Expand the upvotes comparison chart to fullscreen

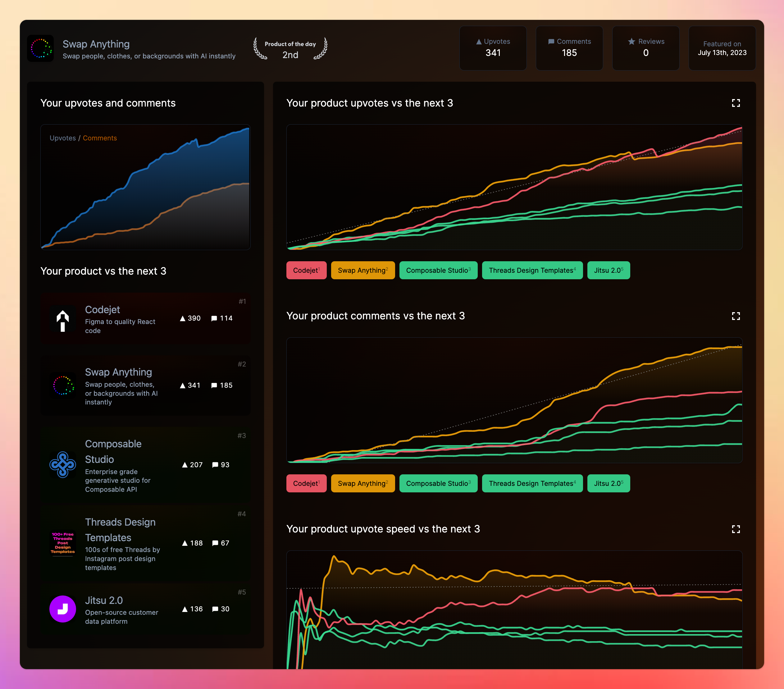tap(736, 103)
